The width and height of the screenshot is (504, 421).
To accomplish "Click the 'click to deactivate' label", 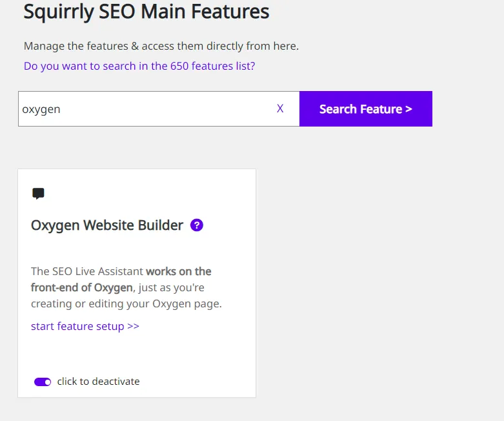I will pyautogui.click(x=98, y=382).
